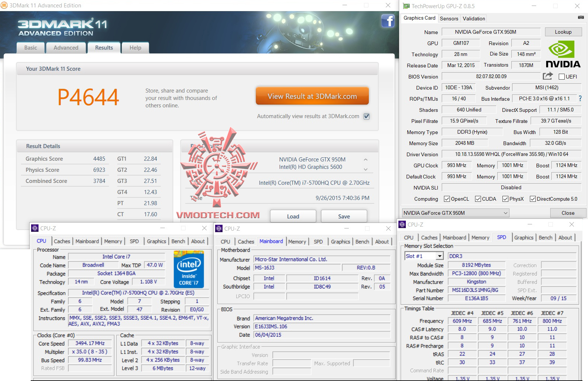Click the 3DMark 11 title bar app icon
Screen dimensions: 588x381
(x=4, y=5)
